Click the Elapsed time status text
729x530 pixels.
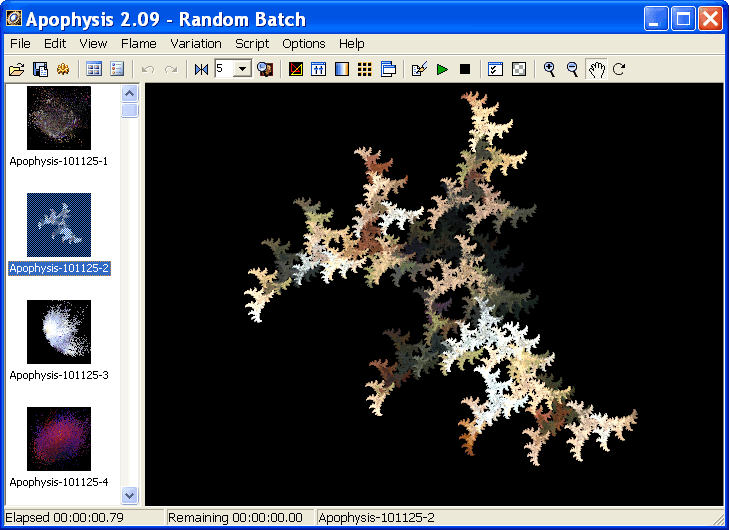(x=65, y=517)
